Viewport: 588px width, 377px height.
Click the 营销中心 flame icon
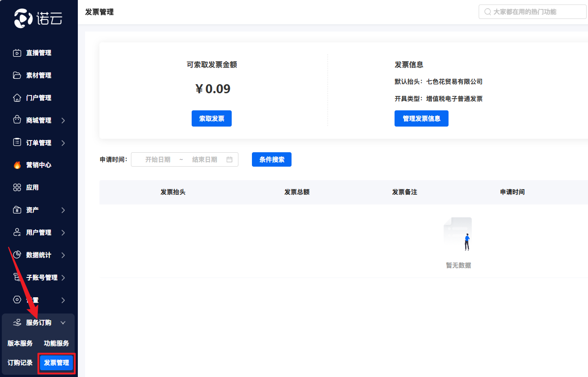click(x=17, y=165)
